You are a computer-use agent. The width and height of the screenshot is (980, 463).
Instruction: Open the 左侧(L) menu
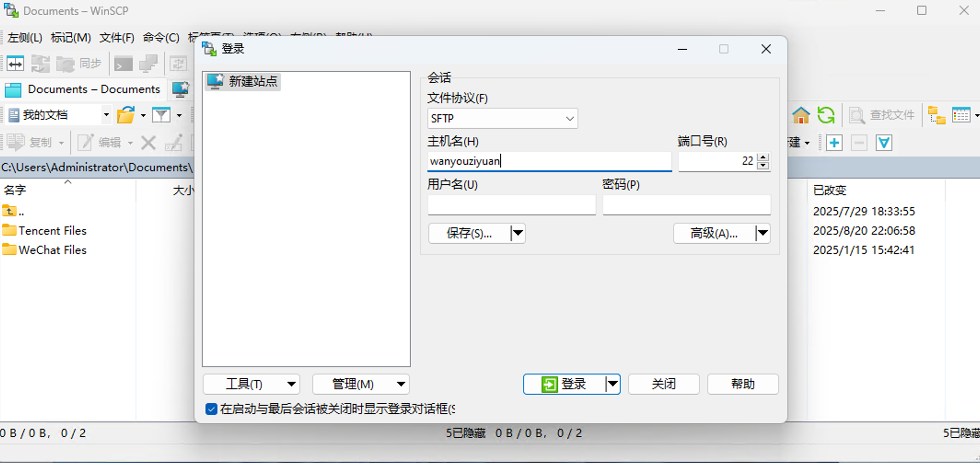pos(25,38)
